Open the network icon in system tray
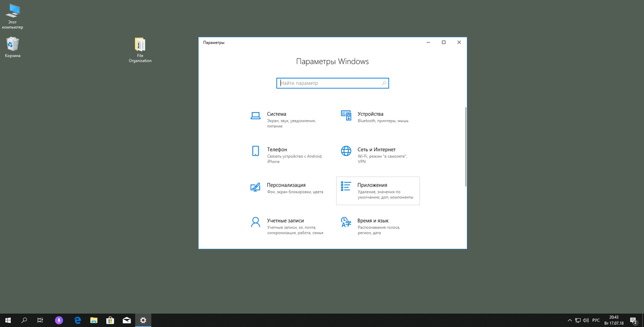Viewport: 644px width, 327px height. pos(577,320)
